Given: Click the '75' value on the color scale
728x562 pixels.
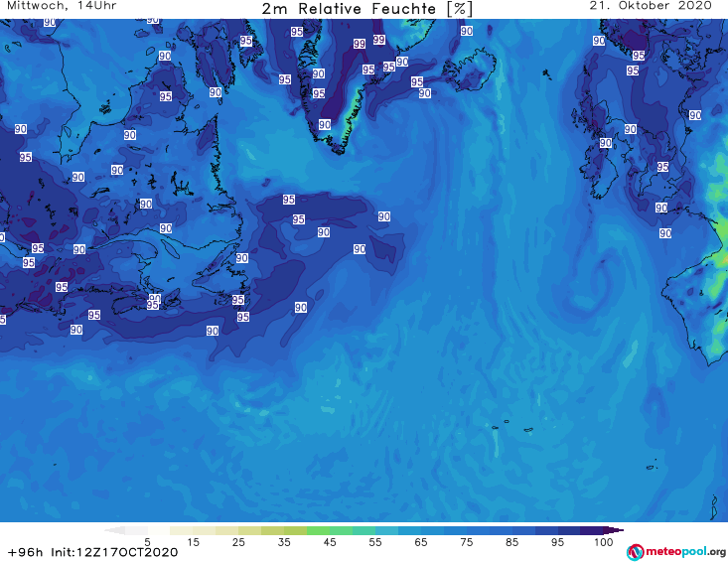Looking at the screenshot, I should pos(466,542).
